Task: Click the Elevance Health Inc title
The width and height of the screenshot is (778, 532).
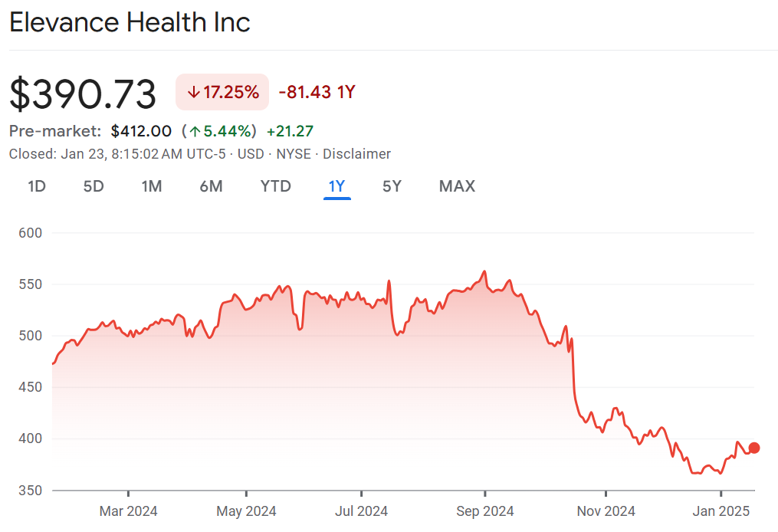Action: click(130, 22)
